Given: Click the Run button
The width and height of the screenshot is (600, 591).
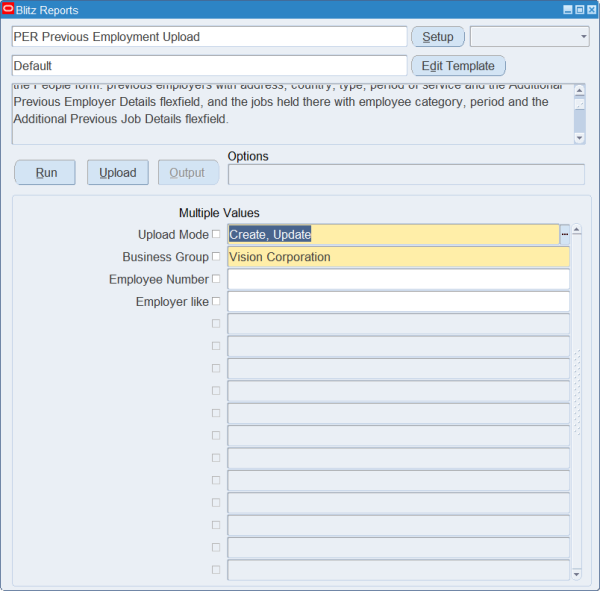Looking at the screenshot, I should tap(45, 173).
